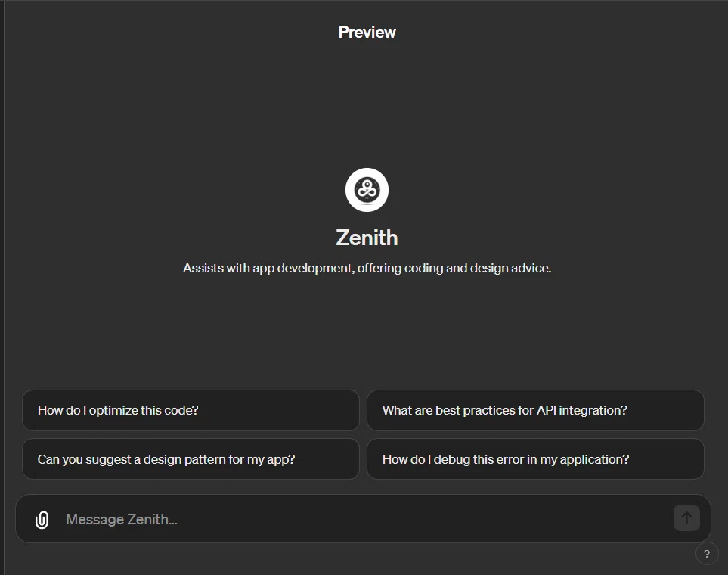
Task: Click the Zenith name title text
Action: point(367,238)
